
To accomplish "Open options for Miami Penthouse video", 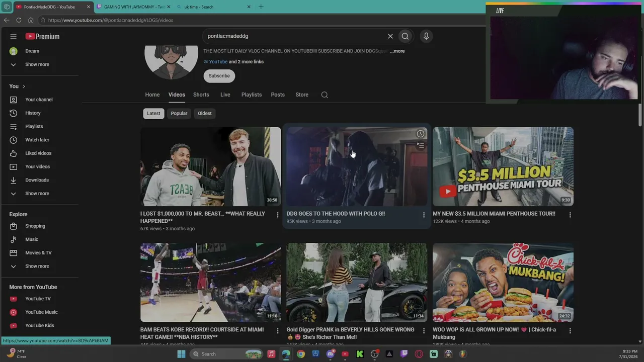I will (570, 215).
